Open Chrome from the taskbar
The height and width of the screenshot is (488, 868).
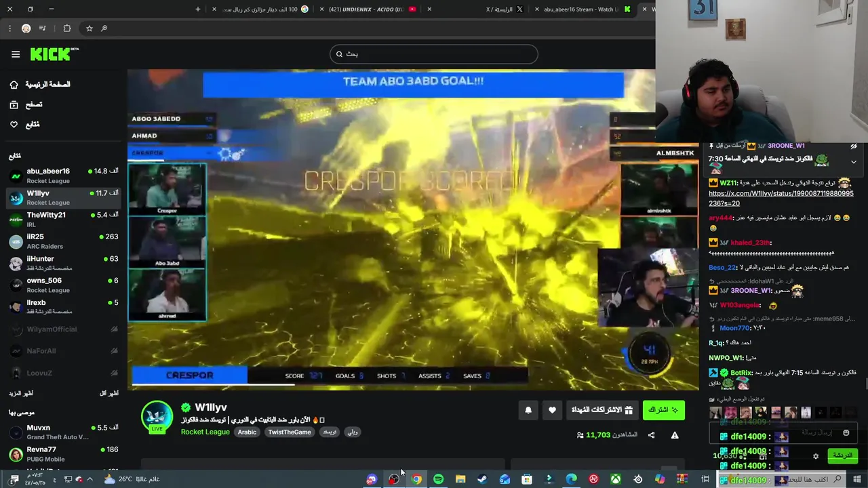(416, 479)
